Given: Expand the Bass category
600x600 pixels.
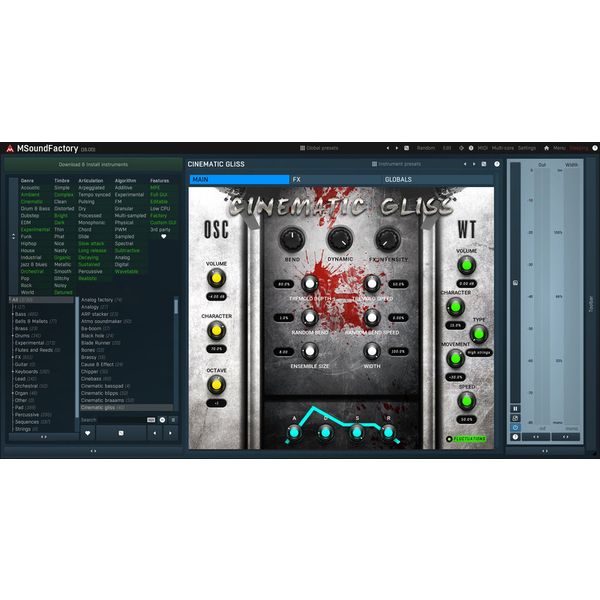Looking at the screenshot, I should point(13,314).
